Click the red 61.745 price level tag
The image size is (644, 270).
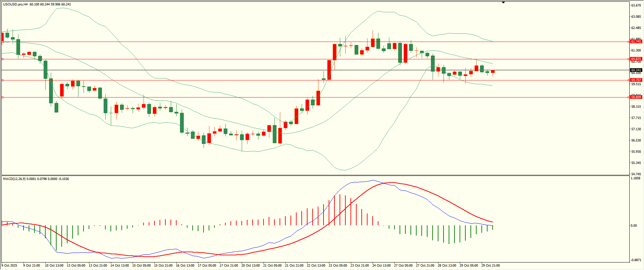point(636,42)
